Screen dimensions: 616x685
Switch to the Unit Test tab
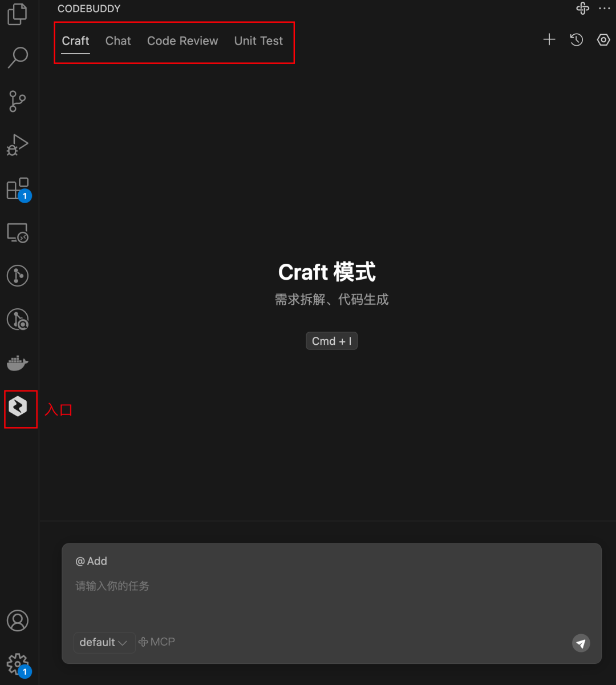(x=258, y=41)
